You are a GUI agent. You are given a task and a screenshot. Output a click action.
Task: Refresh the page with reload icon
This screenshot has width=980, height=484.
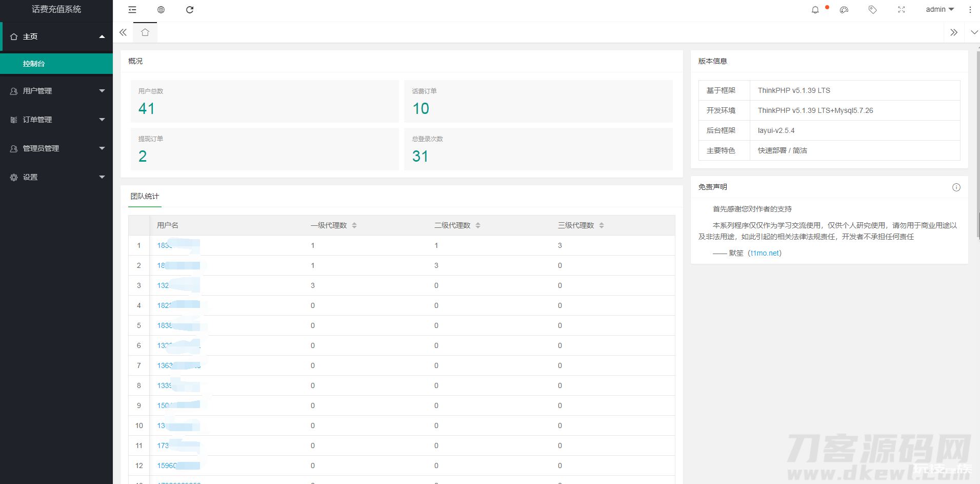point(190,10)
